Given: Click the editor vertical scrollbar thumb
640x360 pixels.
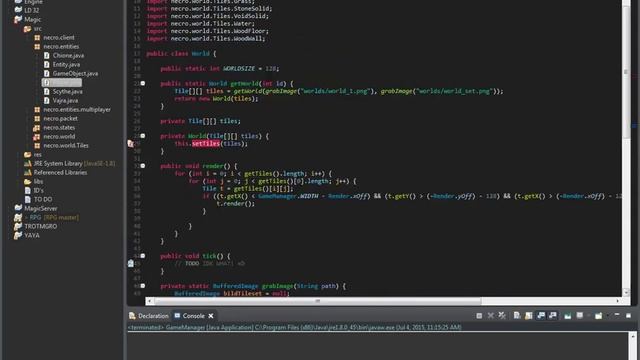Looking at the screenshot, I should [626, 73].
